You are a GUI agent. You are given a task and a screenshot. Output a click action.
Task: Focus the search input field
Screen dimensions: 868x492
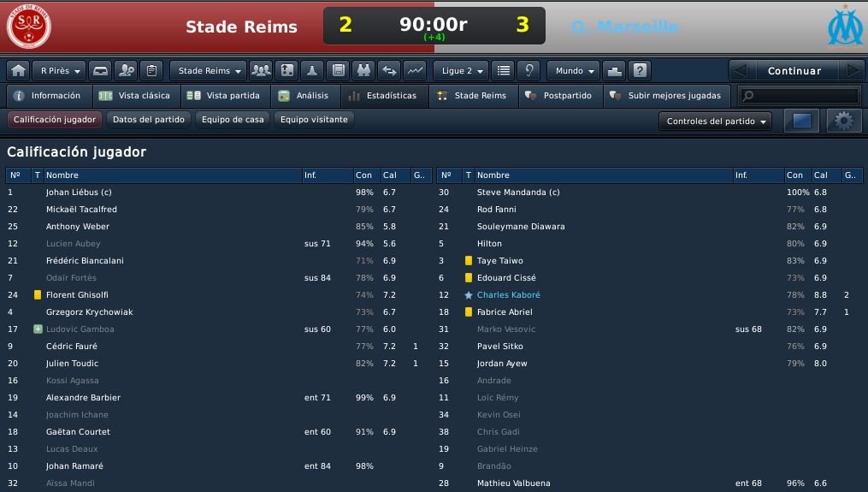pos(800,96)
